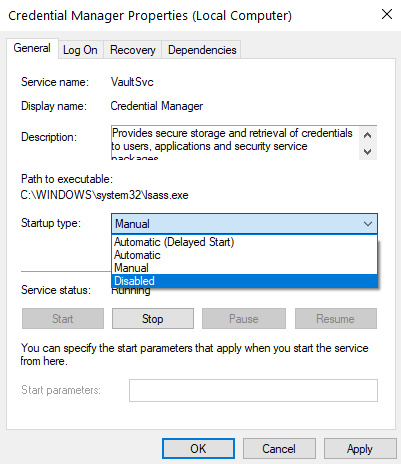Stop the Credential Manager service
Screen dimensions: 401x464
pyautogui.click(x=153, y=319)
